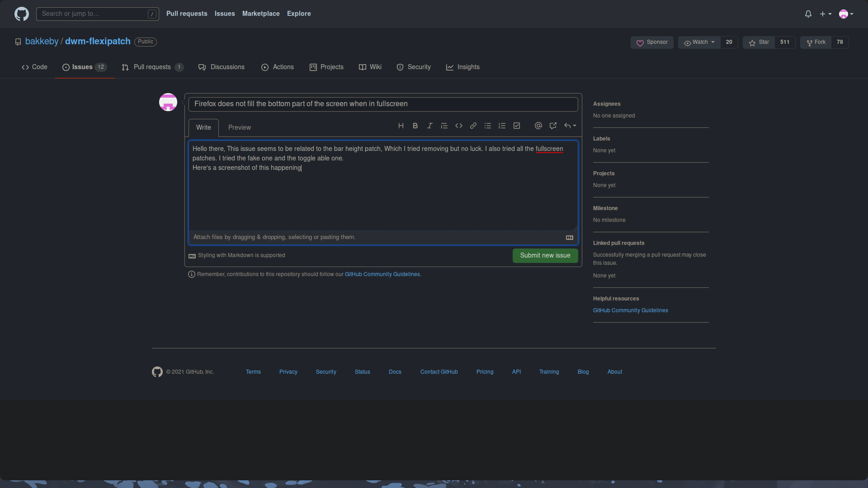
Task: Open the GitHub Community Guidelines link
Action: pos(382,274)
